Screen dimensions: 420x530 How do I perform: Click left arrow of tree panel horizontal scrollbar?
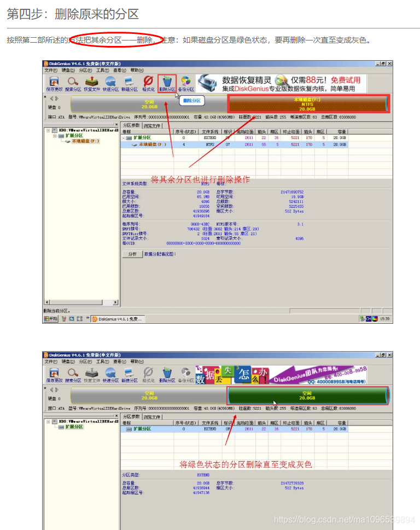pyautogui.click(x=47, y=302)
